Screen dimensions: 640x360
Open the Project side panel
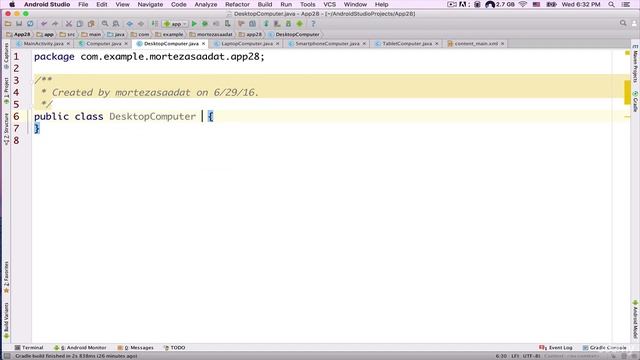6,90
